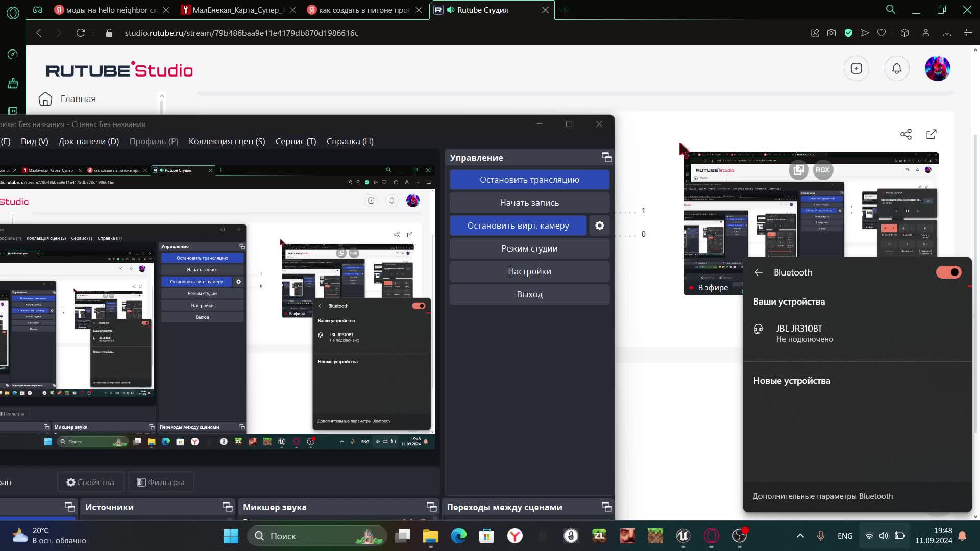This screenshot has height=551, width=980.
Task: Open Unreal Engine from taskbar
Action: [x=683, y=536]
